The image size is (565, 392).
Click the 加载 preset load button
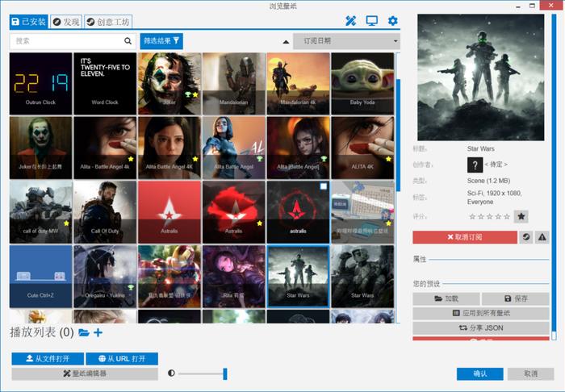click(446, 298)
